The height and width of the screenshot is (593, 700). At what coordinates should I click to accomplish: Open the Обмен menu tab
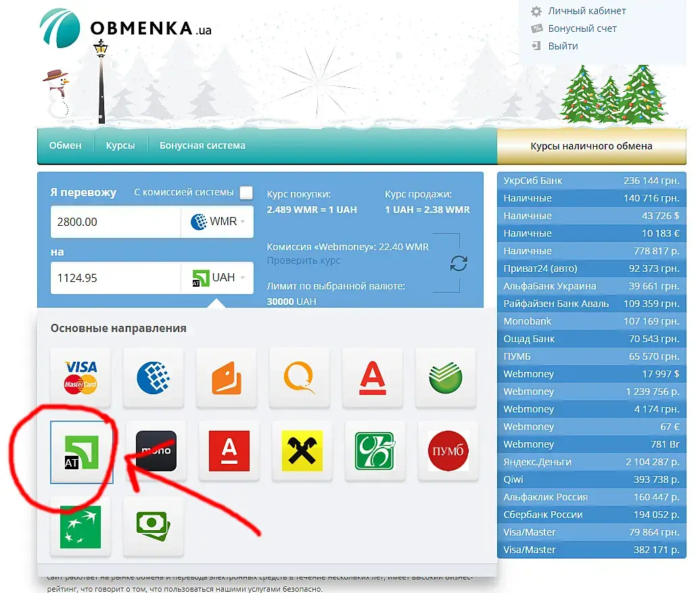65,145
